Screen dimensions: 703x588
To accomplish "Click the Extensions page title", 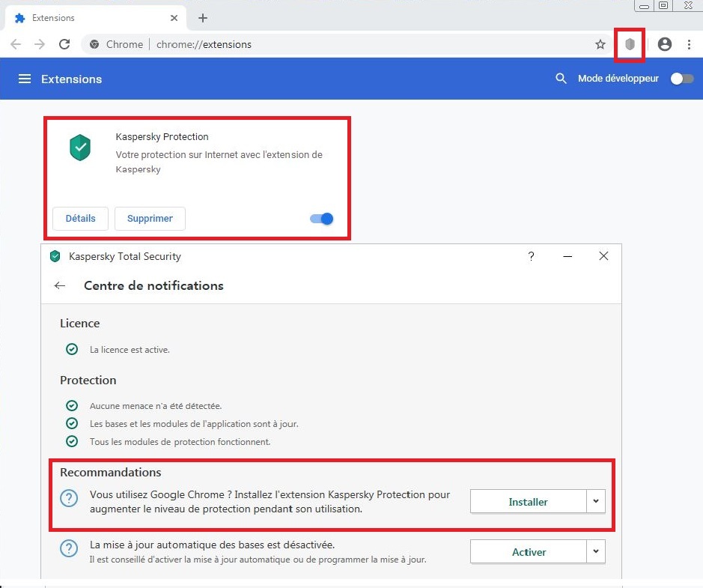I will (72, 79).
